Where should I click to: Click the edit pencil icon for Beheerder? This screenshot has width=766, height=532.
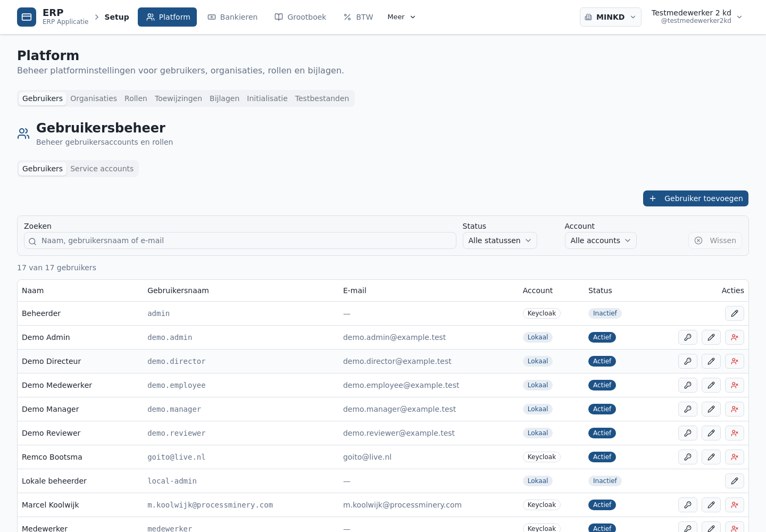734,313
